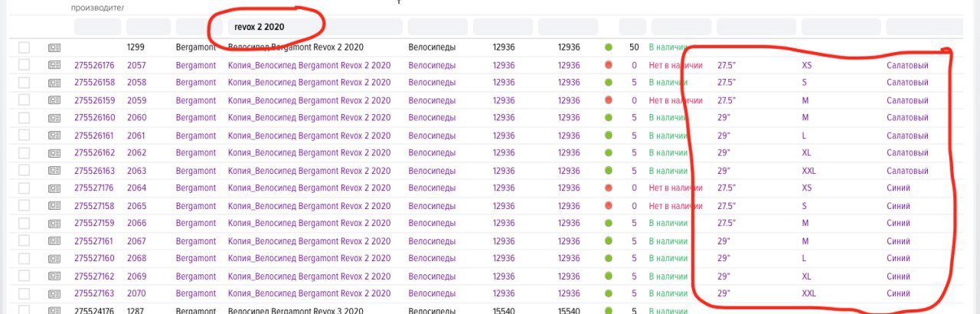Open product link 275526159

95,100
